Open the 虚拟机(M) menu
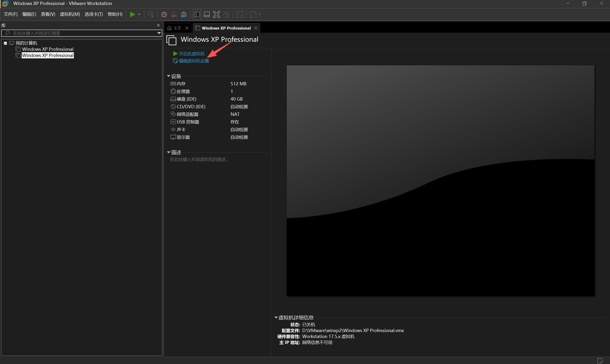The width and height of the screenshot is (610, 364). coord(70,14)
